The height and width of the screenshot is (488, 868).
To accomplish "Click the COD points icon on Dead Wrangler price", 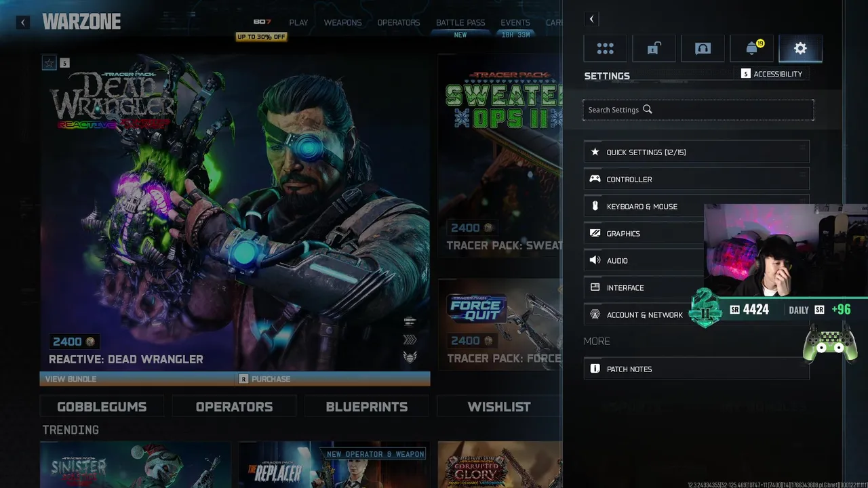I will tap(90, 342).
